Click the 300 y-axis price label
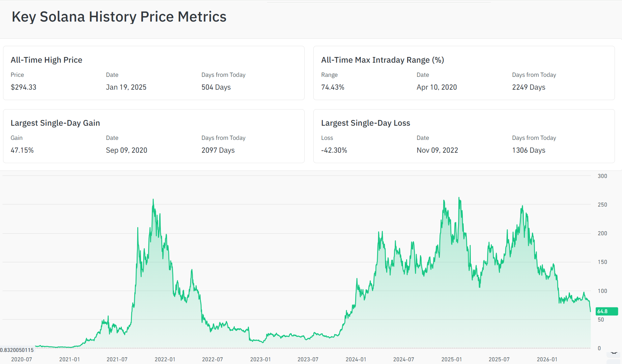Screen dimensions: 622x364 pyautogui.click(x=602, y=176)
